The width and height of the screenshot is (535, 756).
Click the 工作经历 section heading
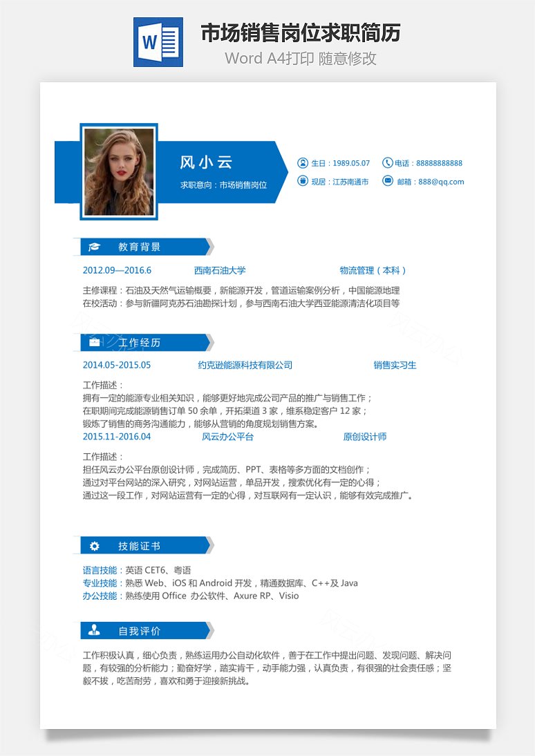[x=140, y=342]
